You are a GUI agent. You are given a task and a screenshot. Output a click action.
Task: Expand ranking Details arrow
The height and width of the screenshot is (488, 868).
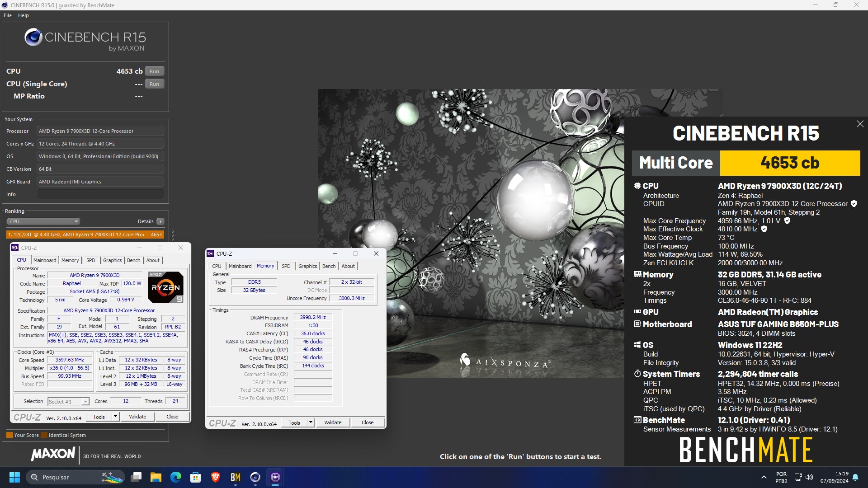pyautogui.click(x=160, y=221)
